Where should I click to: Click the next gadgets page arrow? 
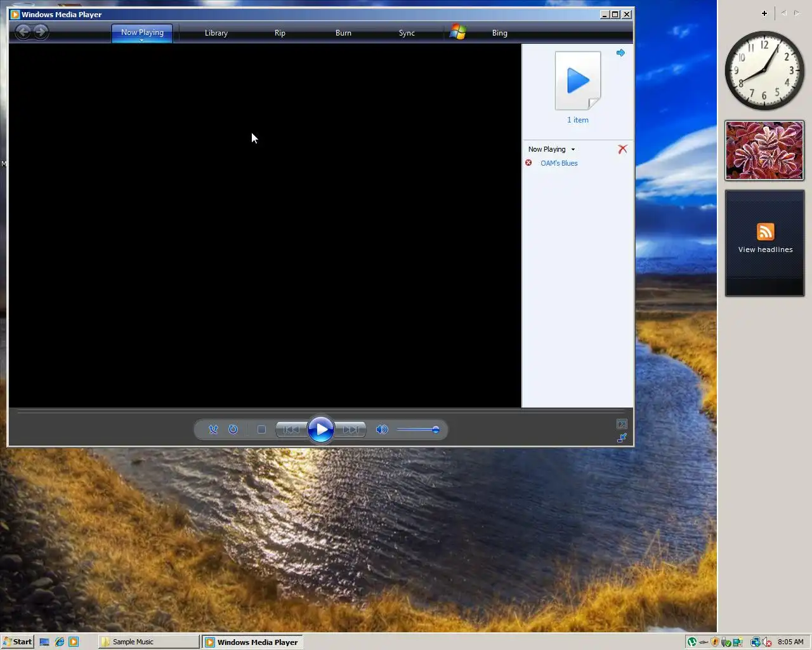[797, 13]
